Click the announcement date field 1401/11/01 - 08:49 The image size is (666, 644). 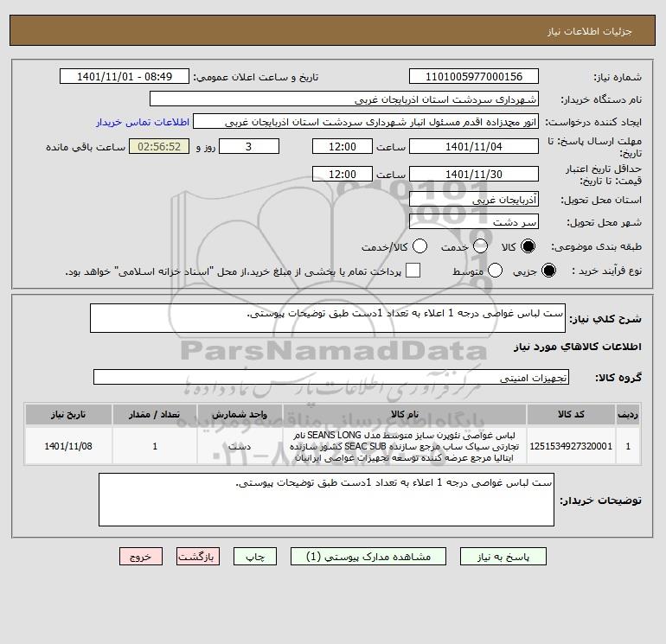coord(125,76)
